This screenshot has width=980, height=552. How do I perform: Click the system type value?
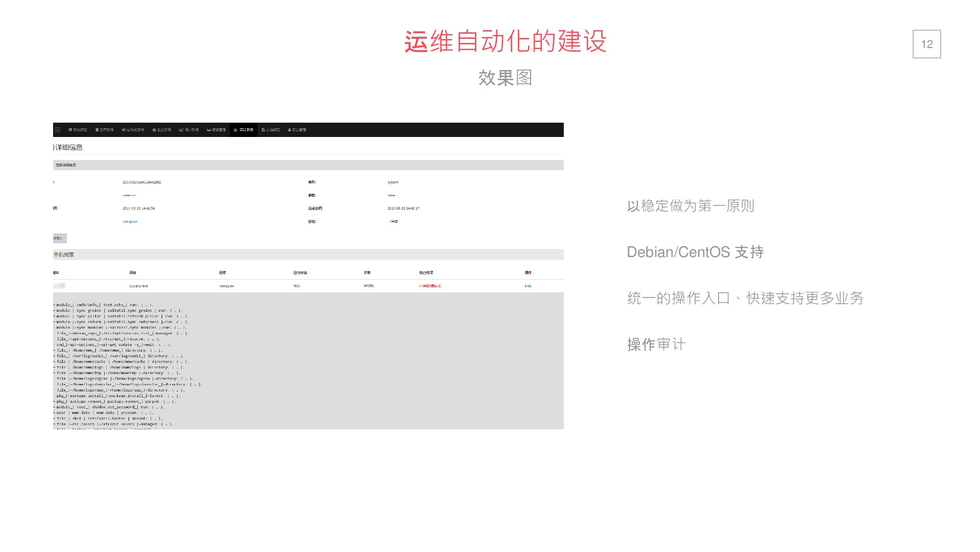click(393, 182)
